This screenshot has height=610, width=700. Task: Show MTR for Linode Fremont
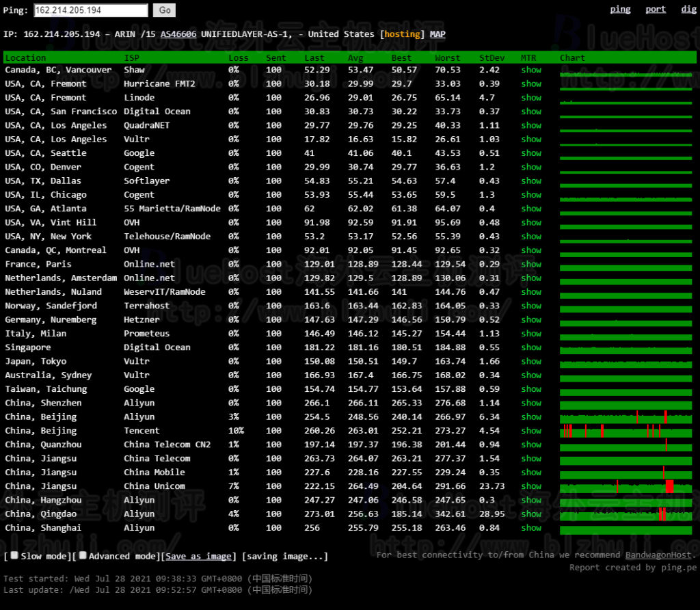coord(530,98)
